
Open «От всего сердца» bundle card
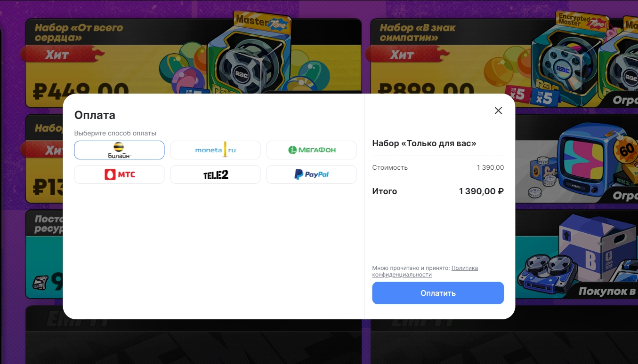click(x=193, y=56)
